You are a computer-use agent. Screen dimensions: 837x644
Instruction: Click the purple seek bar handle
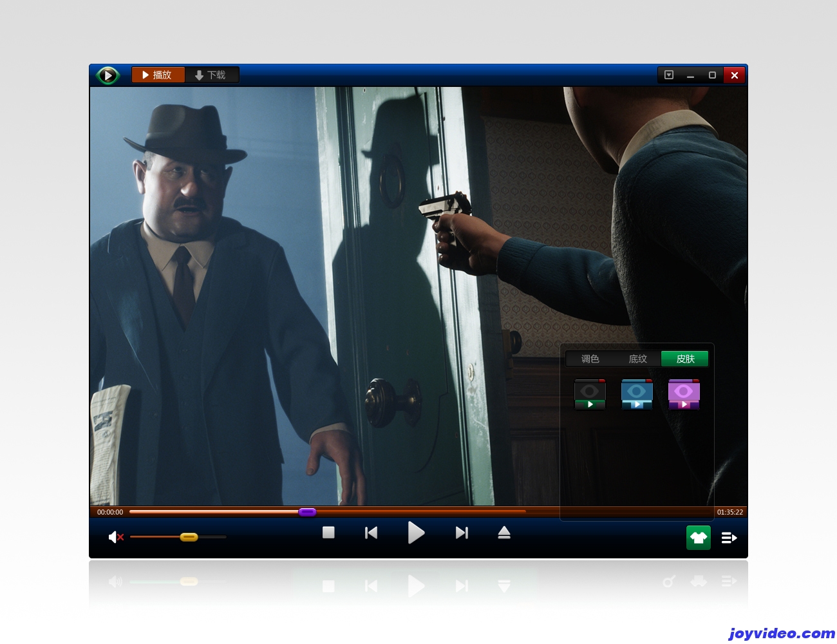[307, 512]
